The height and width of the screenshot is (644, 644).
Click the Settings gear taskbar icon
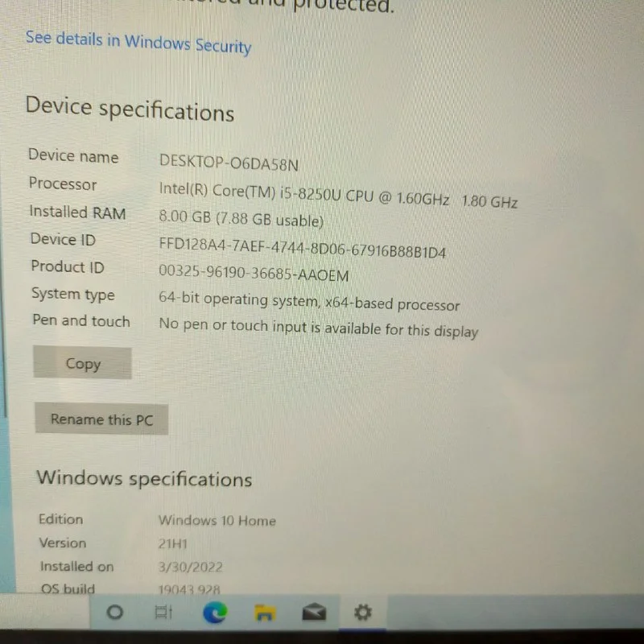[x=363, y=613]
